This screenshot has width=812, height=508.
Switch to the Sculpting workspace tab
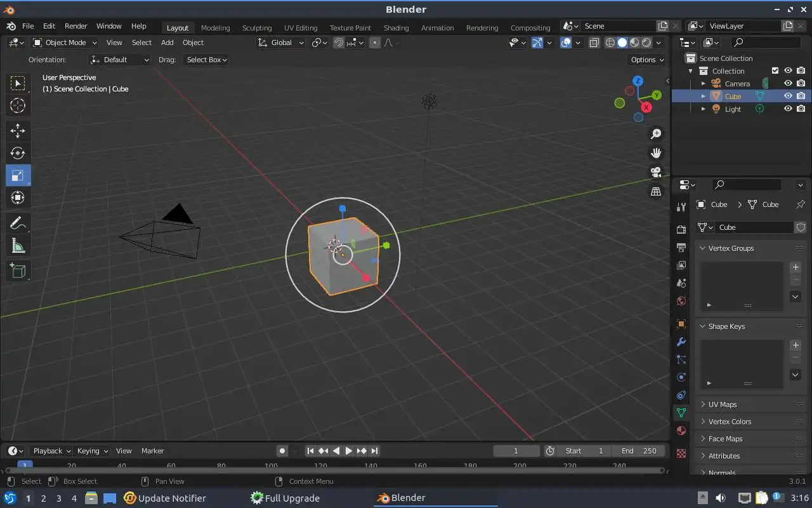coord(257,27)
